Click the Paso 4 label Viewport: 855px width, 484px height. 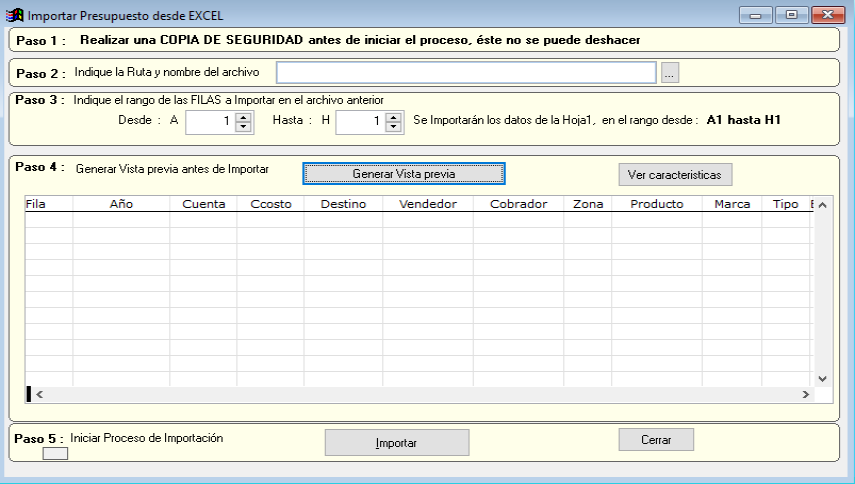(40, 167)
